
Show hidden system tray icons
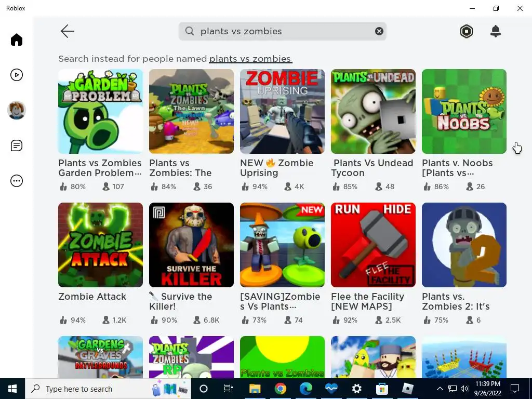pyautogui.click(x=440, y=389)
